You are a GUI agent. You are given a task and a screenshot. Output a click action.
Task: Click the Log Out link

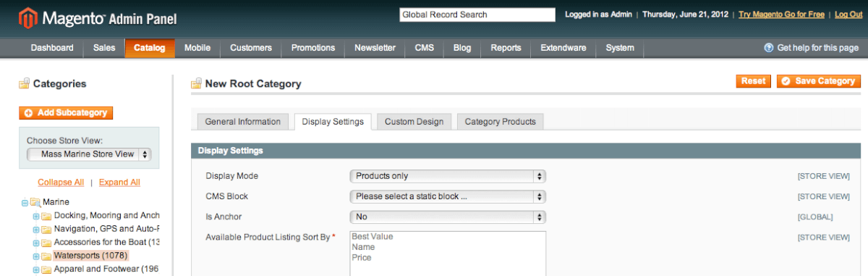coord(848,14)
